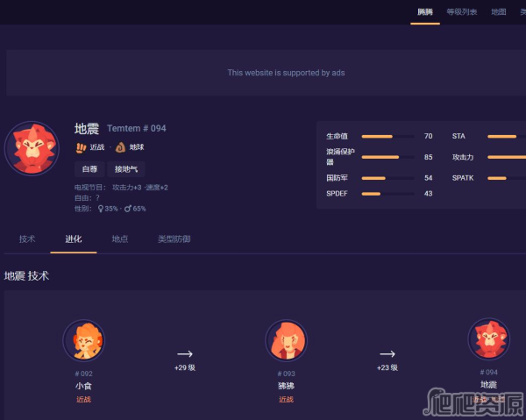Open the 类型防御 tab
This screenshot has width=526, height=420.
pyautogui.click(x=174, y=238)
